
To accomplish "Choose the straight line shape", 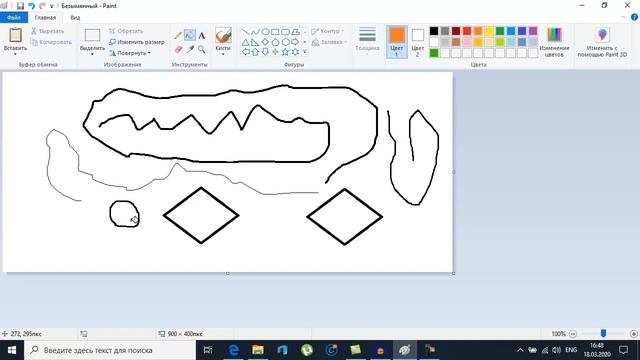I will coord(245,32).
